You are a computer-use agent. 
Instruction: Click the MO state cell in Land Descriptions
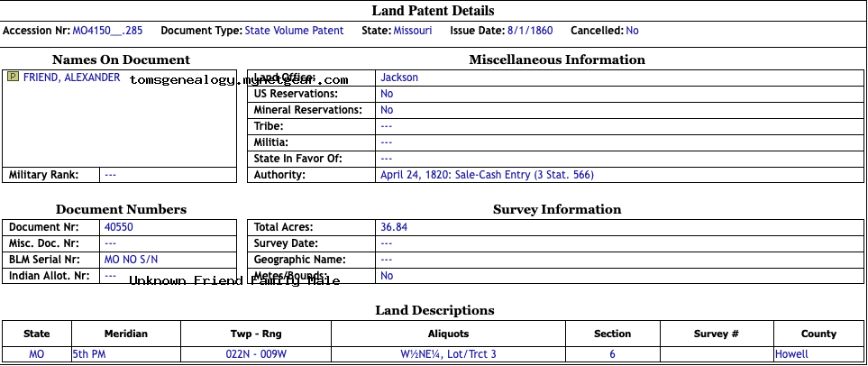point(36,354)
